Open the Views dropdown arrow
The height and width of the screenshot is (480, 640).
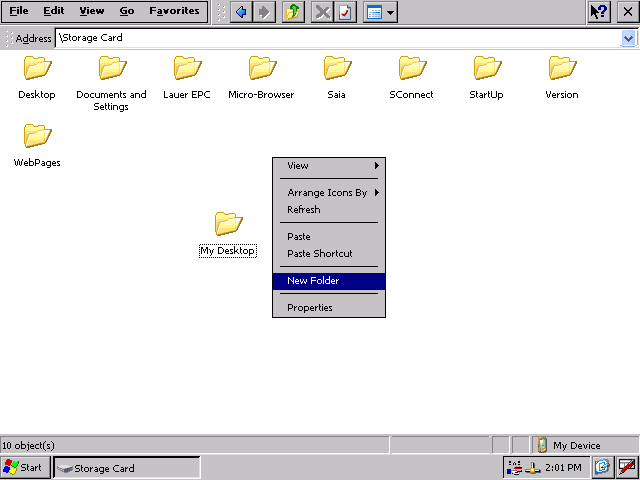tap(391, 12)
